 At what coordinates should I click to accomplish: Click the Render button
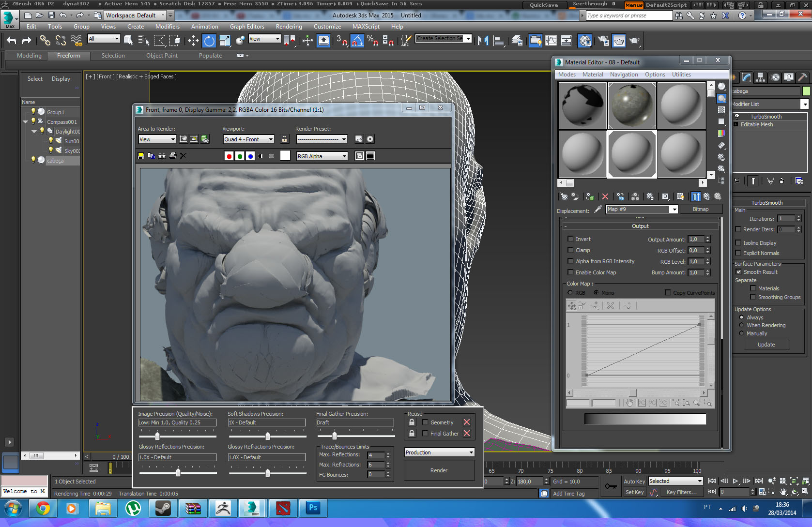(x=439, y=470)
